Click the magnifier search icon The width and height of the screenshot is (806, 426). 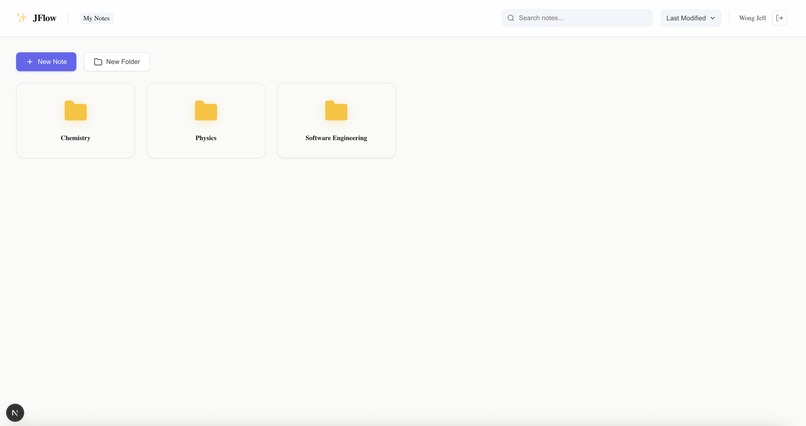coord(510,18)
